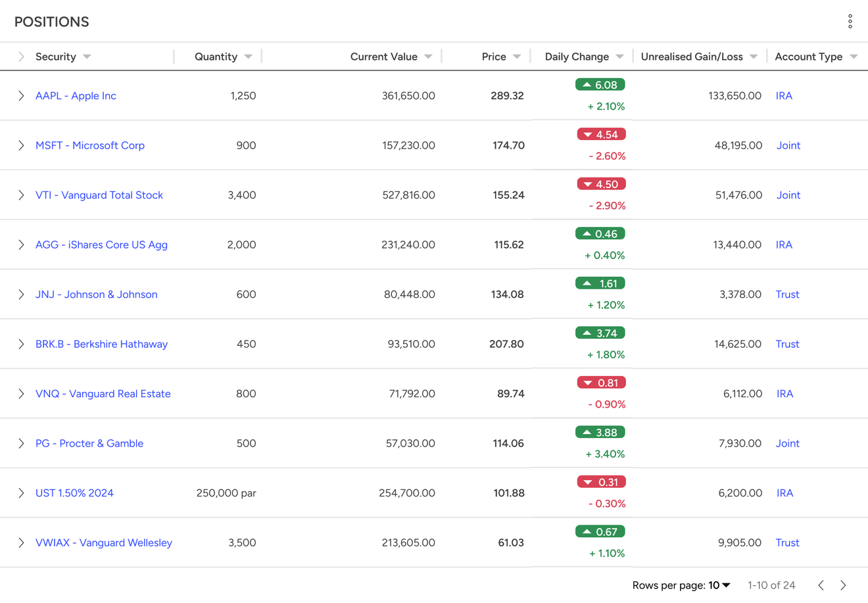Click Joint account link in MSFT row
Screen dimensions: 868x603
click(788, 145)
